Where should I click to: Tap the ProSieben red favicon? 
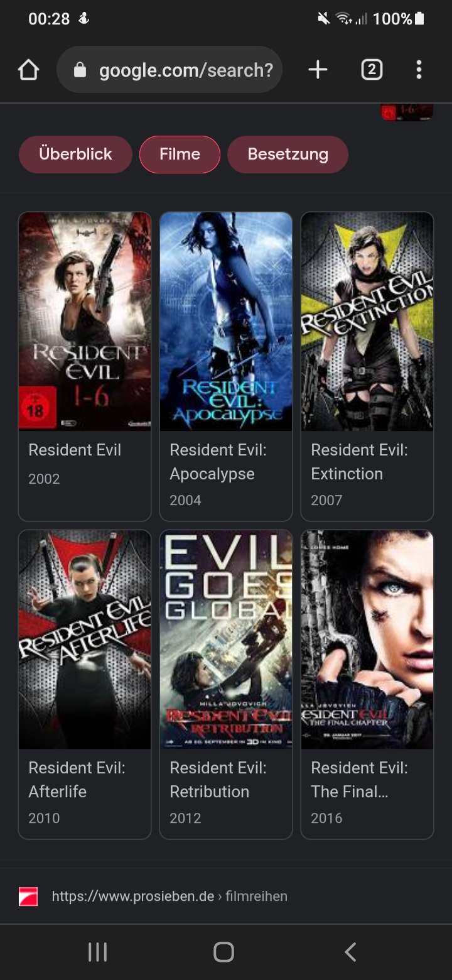pos(28,896)
